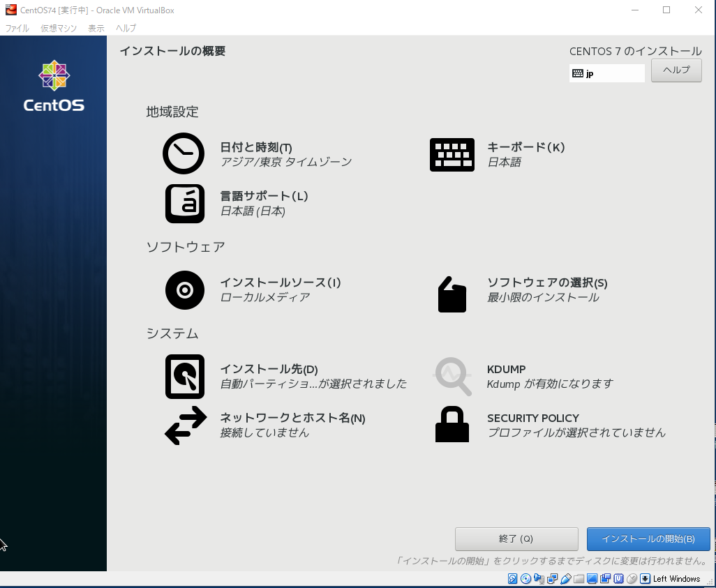This screenshot has height=588, width=716.
Task: Click the optical disc status icon
Action: pyautogui.click(x=525, y=579)
